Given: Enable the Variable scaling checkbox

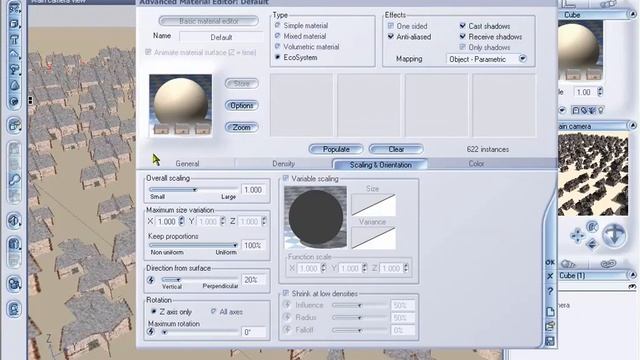Looking at the screenshot, I should click(286, 178).
